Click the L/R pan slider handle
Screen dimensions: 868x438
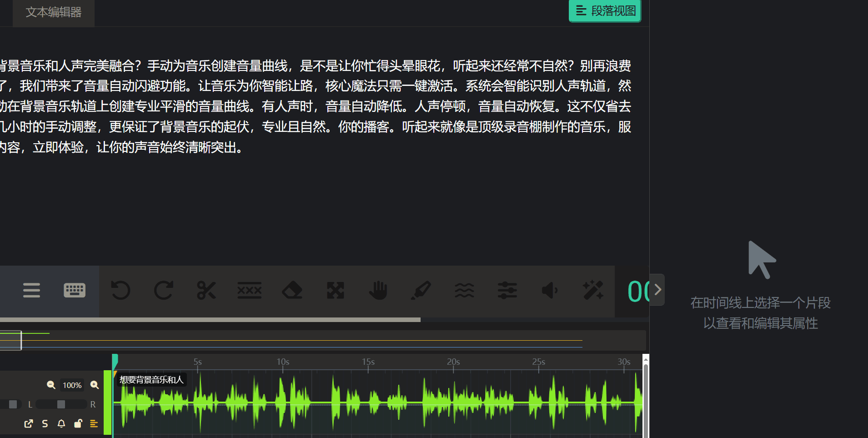tap(61, 404)
